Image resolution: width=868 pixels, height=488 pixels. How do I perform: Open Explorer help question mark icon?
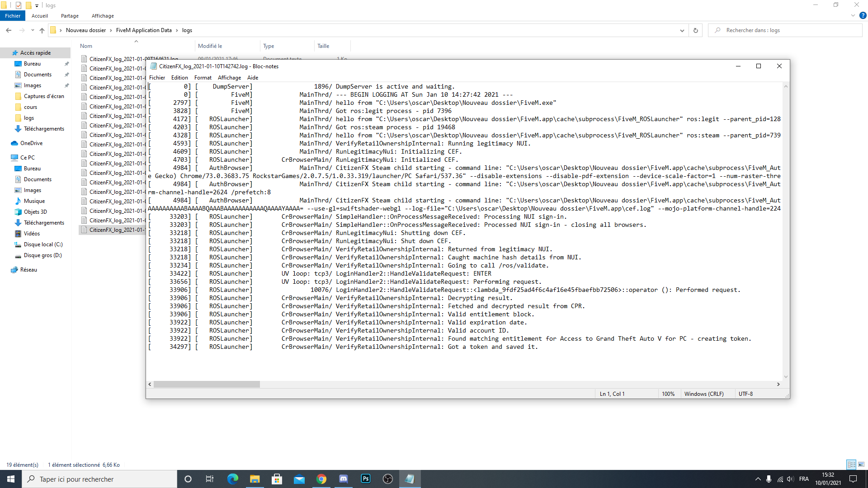[863, 15]
